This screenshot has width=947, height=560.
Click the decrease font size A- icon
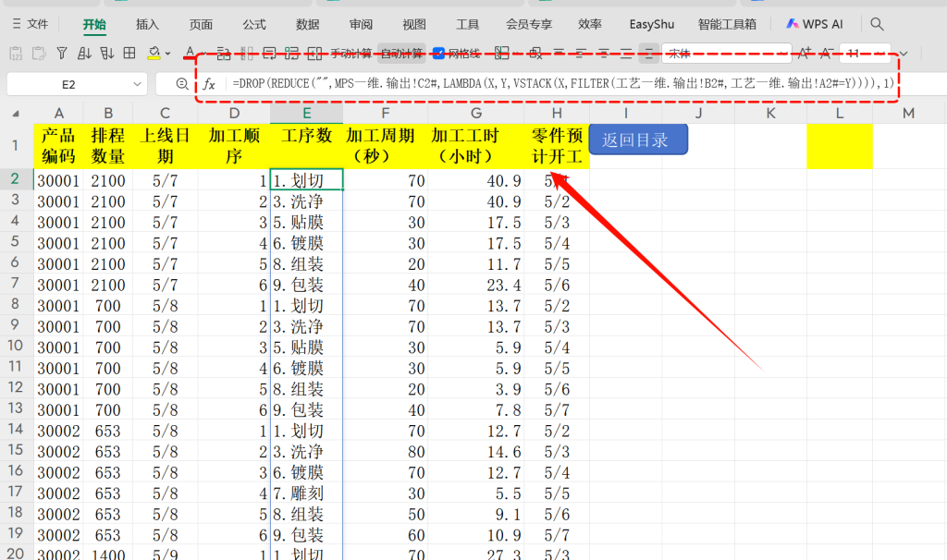(827, 53)
